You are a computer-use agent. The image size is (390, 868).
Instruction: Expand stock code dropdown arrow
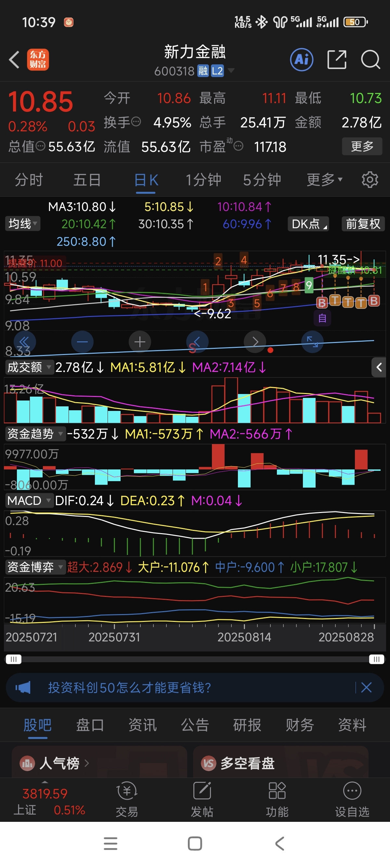(231, 71)
